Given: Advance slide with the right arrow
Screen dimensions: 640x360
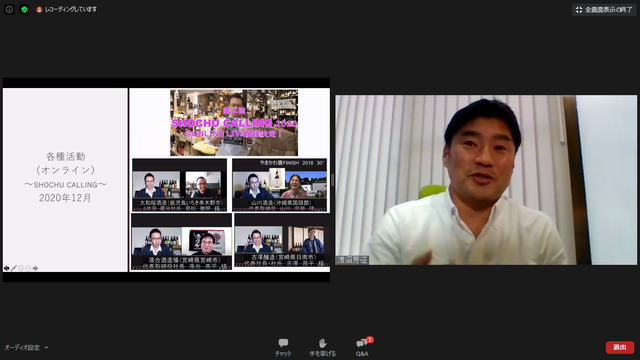Looking at the screenshot, I should pos(36,268).
